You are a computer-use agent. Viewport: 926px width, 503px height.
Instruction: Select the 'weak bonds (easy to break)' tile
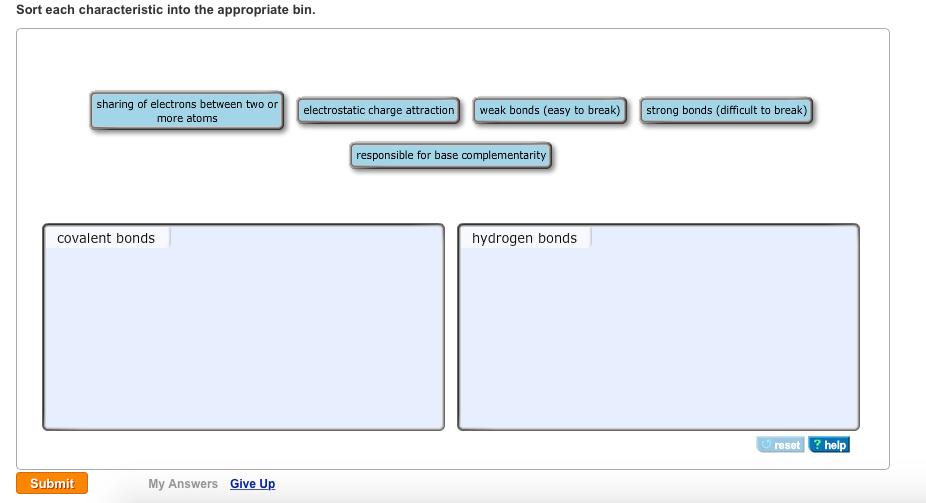tap(549, 110)
